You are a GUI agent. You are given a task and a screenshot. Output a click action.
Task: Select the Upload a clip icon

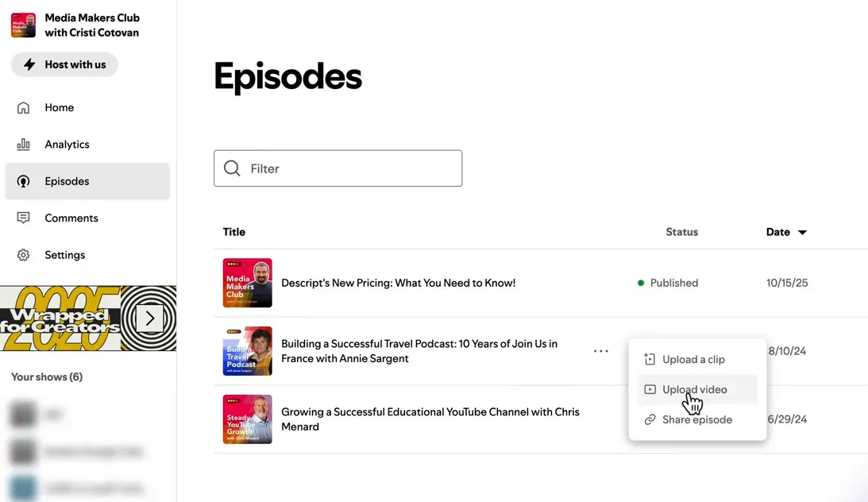point(649,359)
